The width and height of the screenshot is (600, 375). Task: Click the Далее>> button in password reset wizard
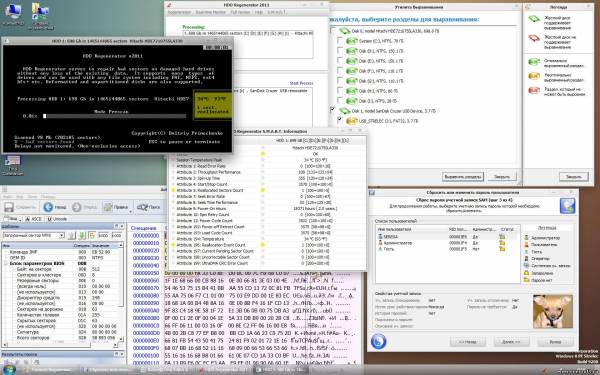[x=511, y=341]
